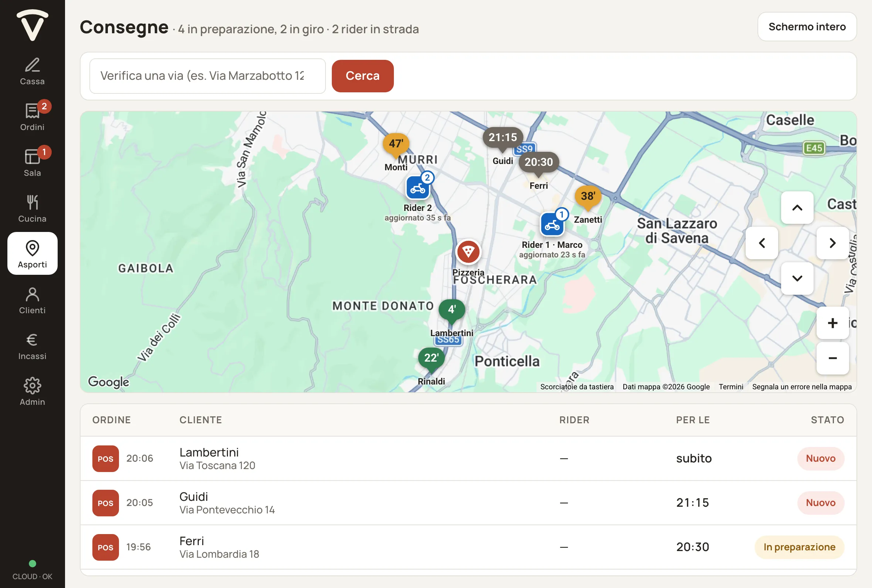This screenshot has height=588, width=872.
Task: Open the Cucina kitchen view
Action: coord(32,208)
